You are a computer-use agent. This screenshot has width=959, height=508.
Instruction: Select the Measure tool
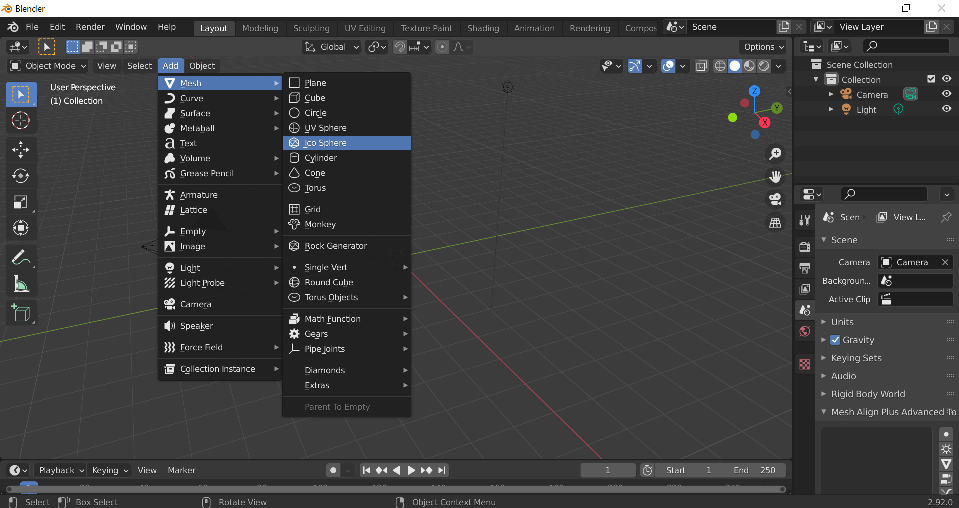click(21, 284)
